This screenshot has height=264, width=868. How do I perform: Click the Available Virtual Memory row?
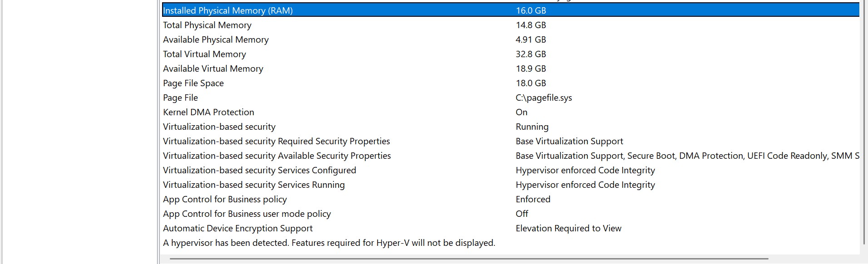point(212,68)
